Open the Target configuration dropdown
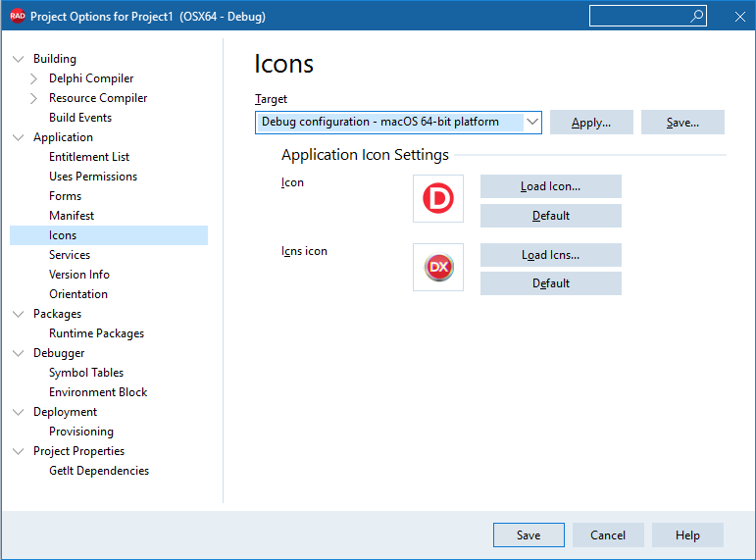This screenshot has width=756, height=560. [x=531, y=122]
